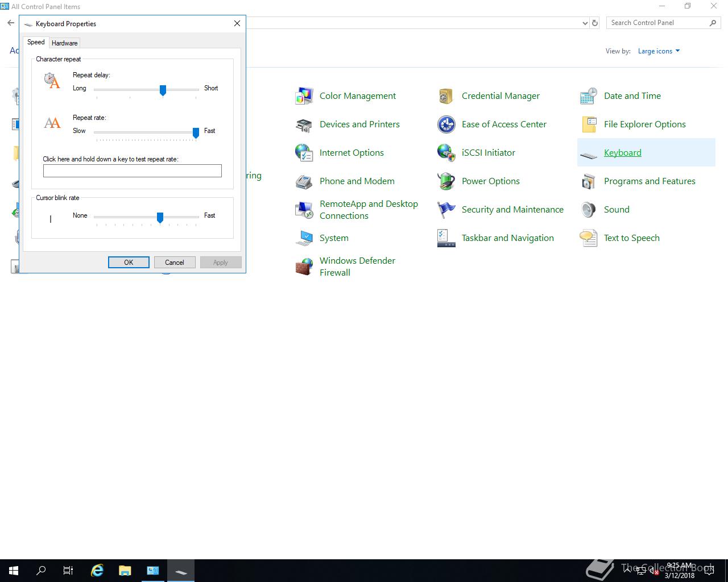Open the Credential Manager link
Image resolution: width=728 pixels, height=582 pixels.
500,96
